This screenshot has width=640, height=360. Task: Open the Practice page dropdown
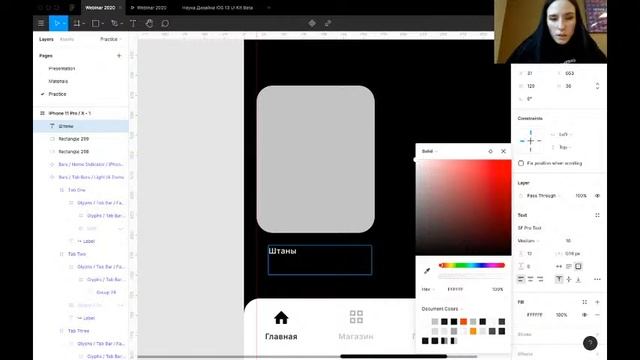[x=111, y=39]
